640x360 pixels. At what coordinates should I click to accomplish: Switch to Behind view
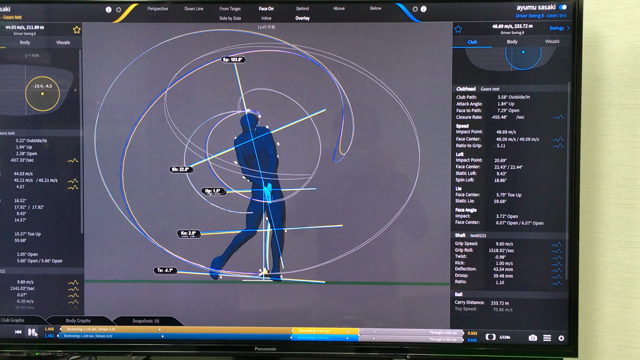(x=302, y=9)
